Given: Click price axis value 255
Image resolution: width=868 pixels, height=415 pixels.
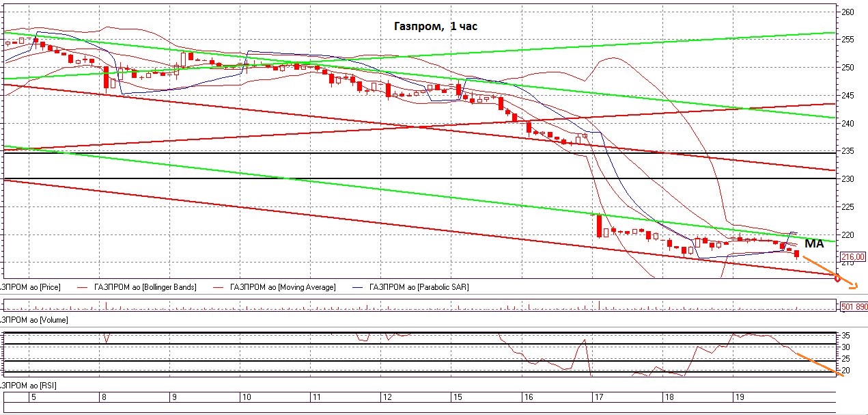Looking at the screenshot, I should click(848, 40).
